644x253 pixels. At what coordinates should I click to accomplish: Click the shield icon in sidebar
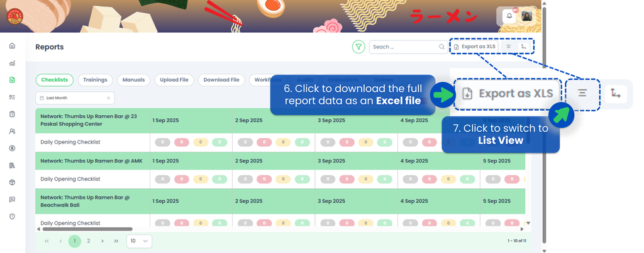[x=12, y=216]
